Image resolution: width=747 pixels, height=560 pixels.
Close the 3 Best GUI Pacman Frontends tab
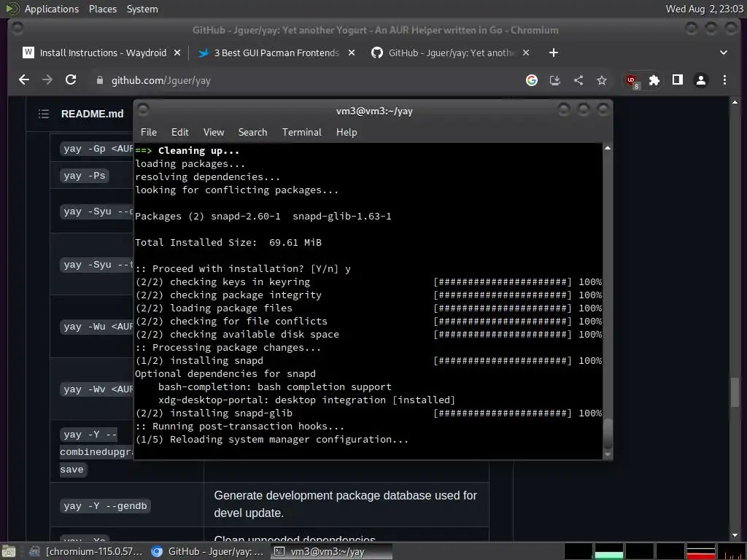[352, 52]
